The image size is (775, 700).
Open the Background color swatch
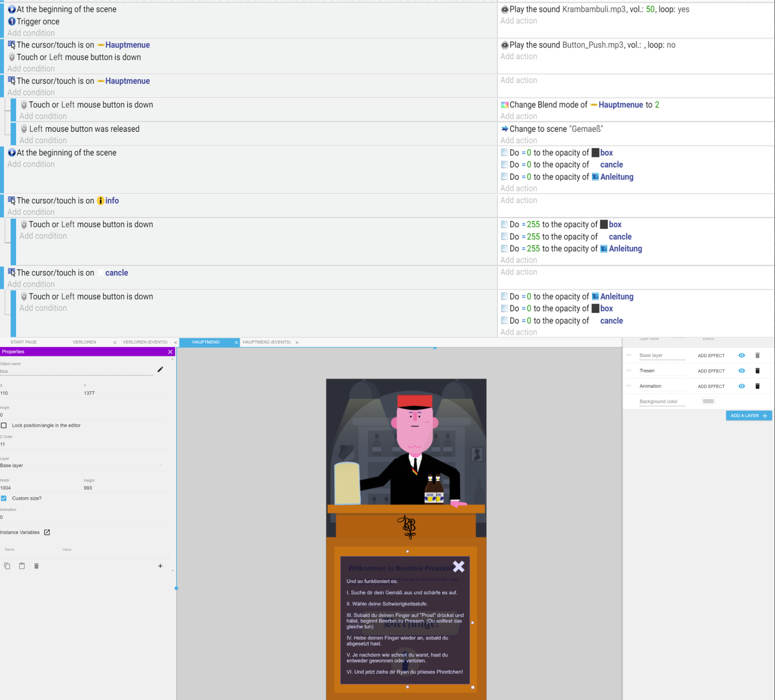click(x=708, y=401)
